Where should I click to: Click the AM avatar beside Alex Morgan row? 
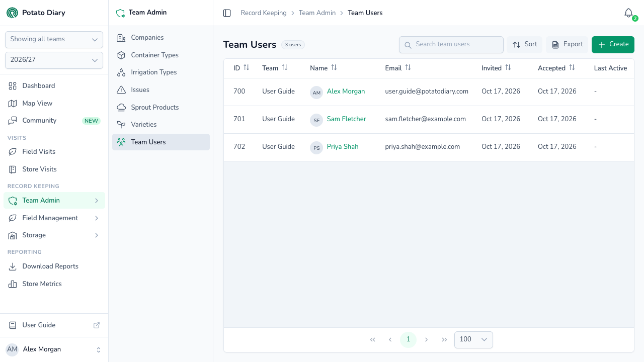point(316,93)
